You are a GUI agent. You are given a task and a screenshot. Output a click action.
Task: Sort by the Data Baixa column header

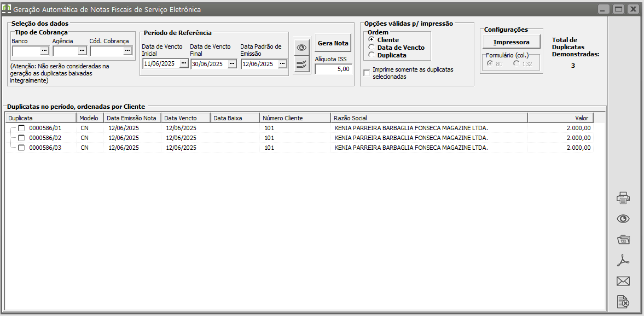point(235,118)
